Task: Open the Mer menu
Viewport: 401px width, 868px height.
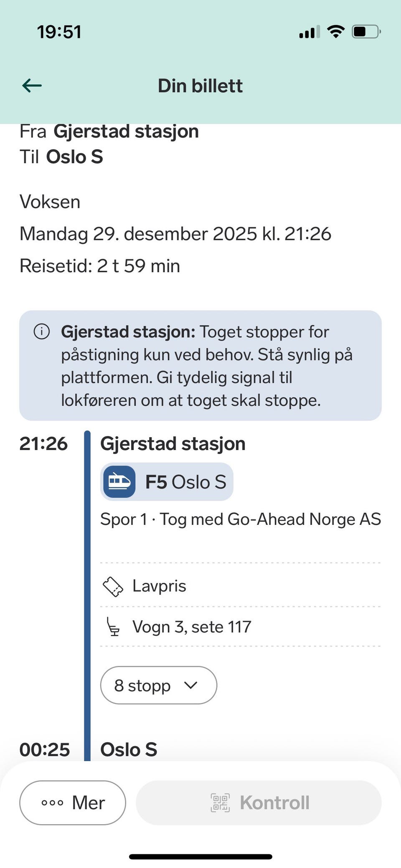Action: click(73, 802)
